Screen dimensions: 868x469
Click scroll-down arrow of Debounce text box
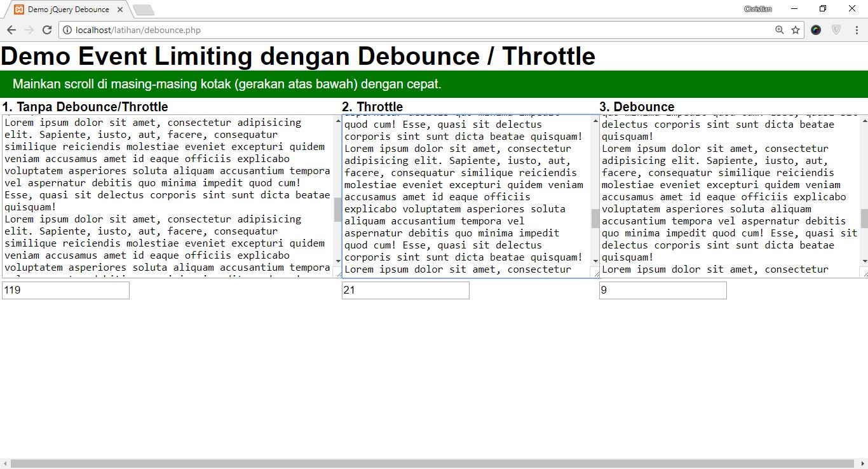click(864, 261)
